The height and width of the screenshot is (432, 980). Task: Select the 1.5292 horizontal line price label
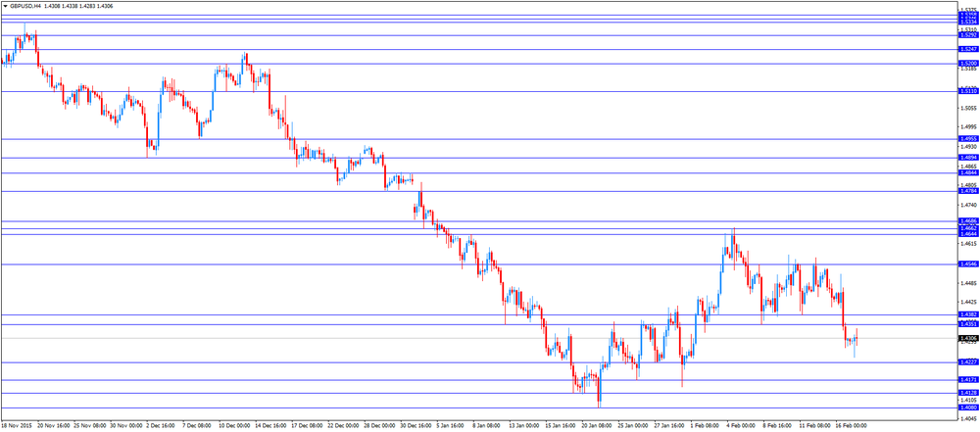coord(968,35)
